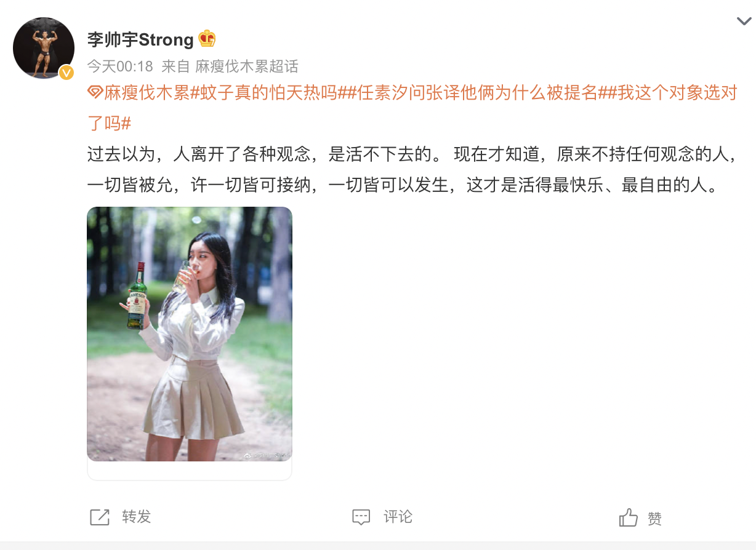This screenshot has height=550, width=756.
Task: Click the post timestamp 今天00:18
Action: pos(119,65)
